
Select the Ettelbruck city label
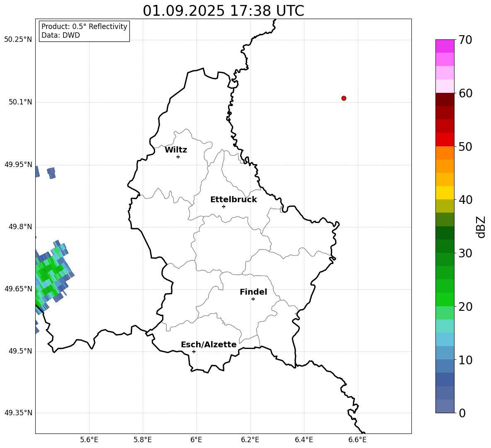(233, 200)
